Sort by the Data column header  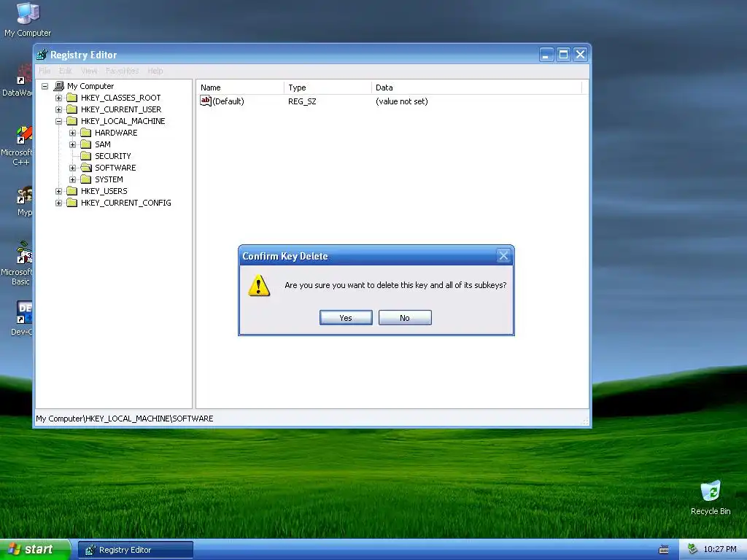pos(476,87)
